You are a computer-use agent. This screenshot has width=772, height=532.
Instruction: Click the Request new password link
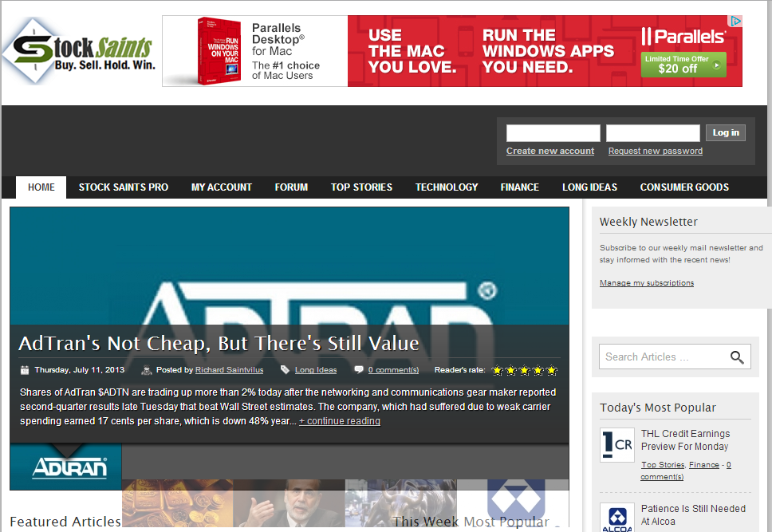pyautogui.click(x=655, y=151)
